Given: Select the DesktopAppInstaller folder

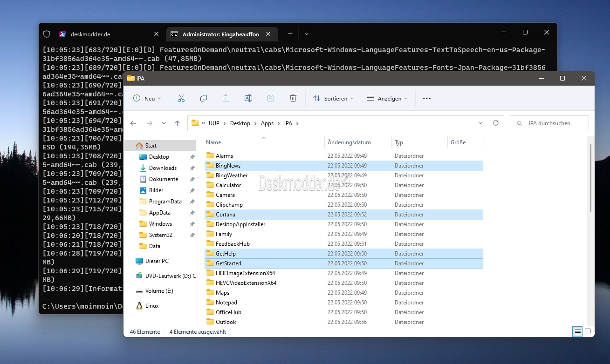Looking at the screenshot, I should coord(240,224).
